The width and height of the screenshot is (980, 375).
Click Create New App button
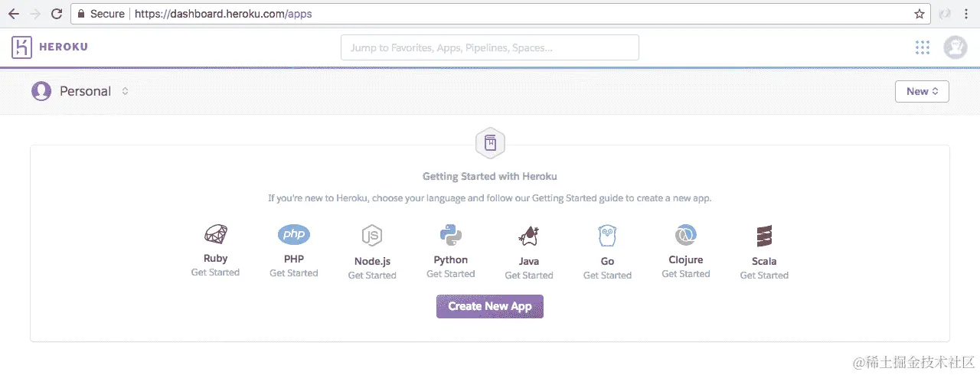tap(490, 306)
